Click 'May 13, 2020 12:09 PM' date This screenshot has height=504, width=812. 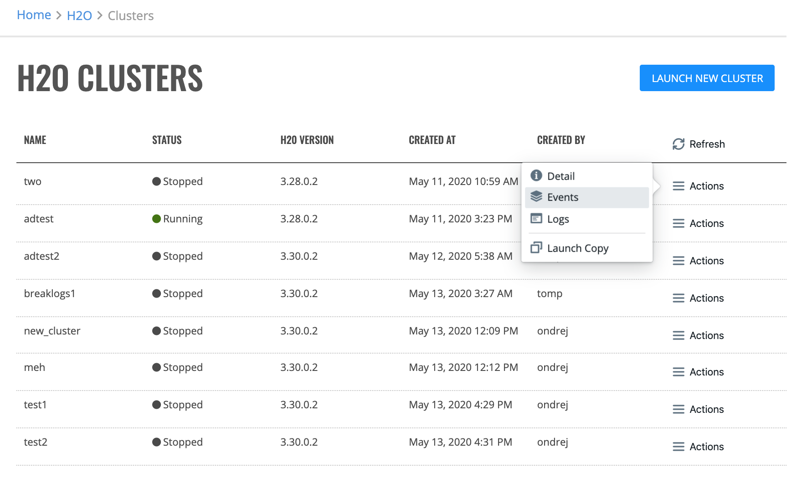coord(463,331)
